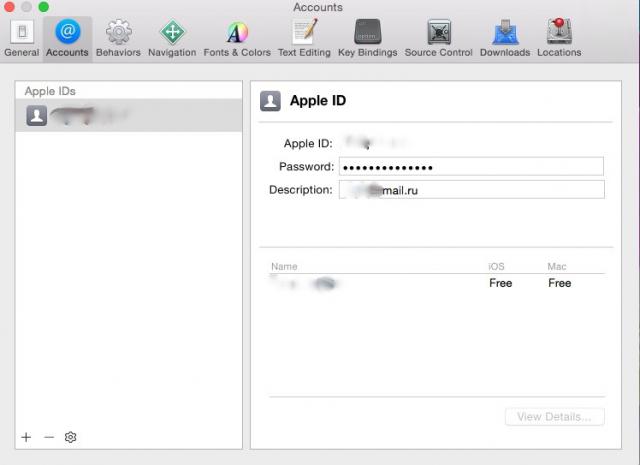
Task: Show Key Bindings preferences
Action: tap(367, 38)
